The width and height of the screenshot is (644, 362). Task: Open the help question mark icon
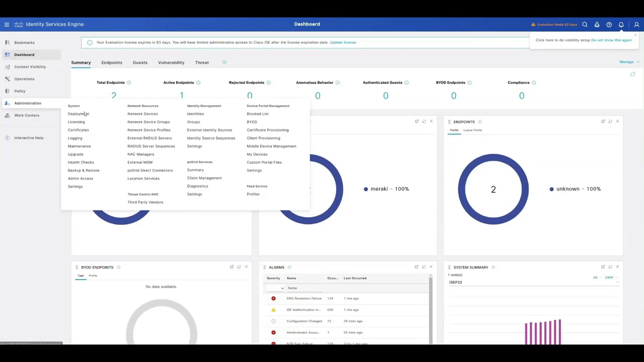[x=609, y=24]
